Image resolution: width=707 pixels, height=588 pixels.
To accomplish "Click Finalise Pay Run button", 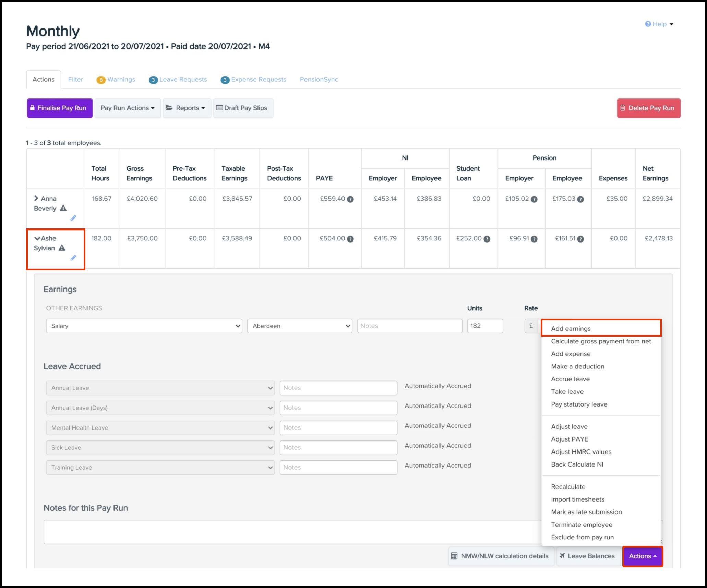I will coord(60,108).
